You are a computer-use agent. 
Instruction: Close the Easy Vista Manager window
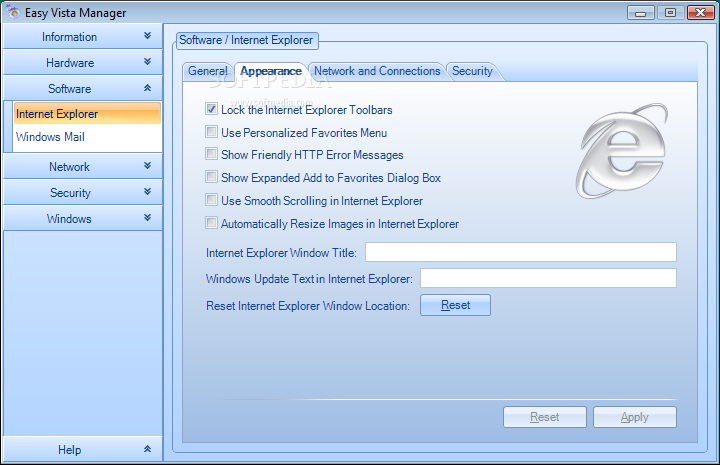701,13
